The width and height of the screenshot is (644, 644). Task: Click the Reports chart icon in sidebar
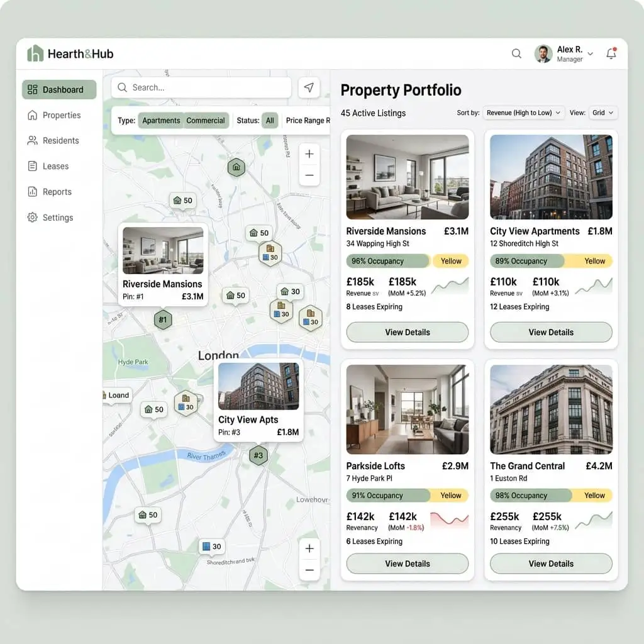coord(33,191)
